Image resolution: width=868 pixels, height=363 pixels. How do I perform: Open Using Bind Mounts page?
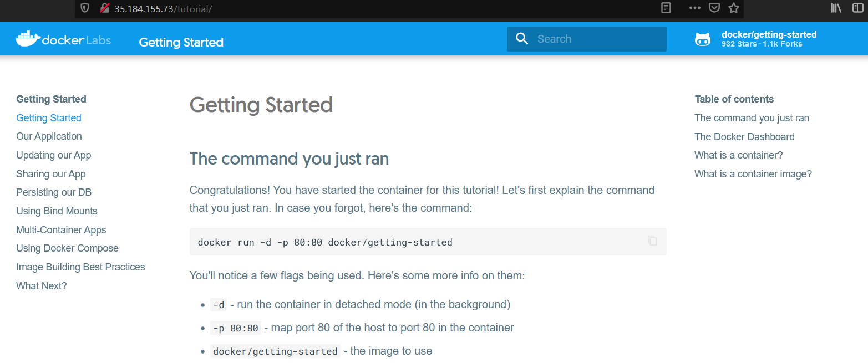(57, 211)
